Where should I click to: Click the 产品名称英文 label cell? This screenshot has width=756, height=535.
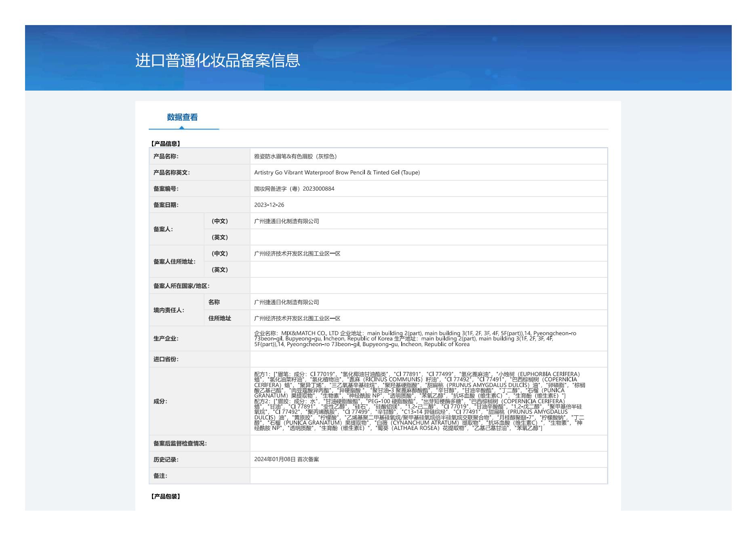(x=200, y=172)
